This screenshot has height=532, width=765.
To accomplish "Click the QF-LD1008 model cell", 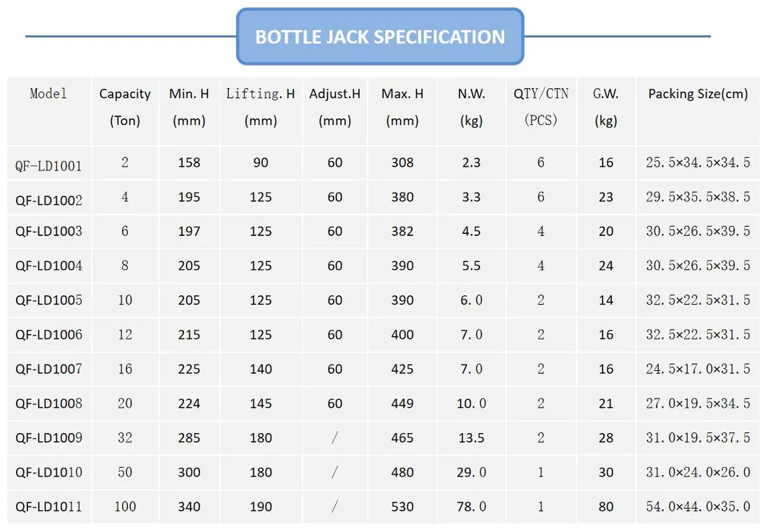I will pyautogui.click(x=48, y=404).
